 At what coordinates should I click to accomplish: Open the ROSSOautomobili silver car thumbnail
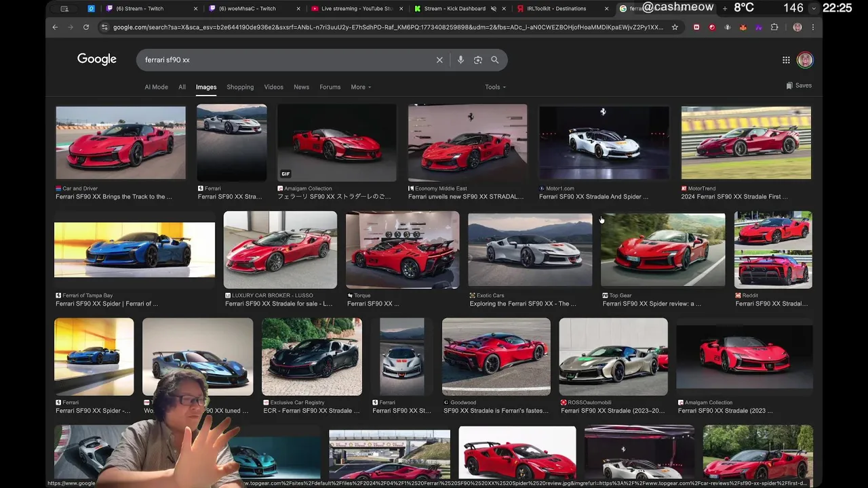[613, 357]
